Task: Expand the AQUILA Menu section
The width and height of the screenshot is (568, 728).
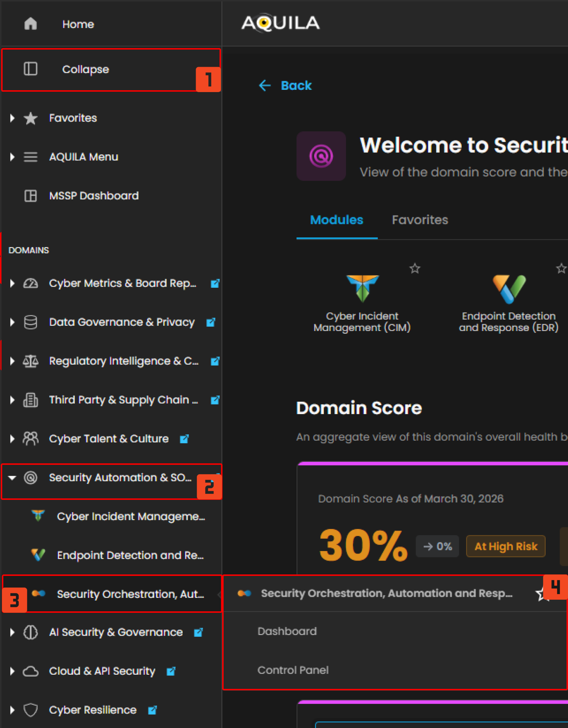Action: [12, 157]
